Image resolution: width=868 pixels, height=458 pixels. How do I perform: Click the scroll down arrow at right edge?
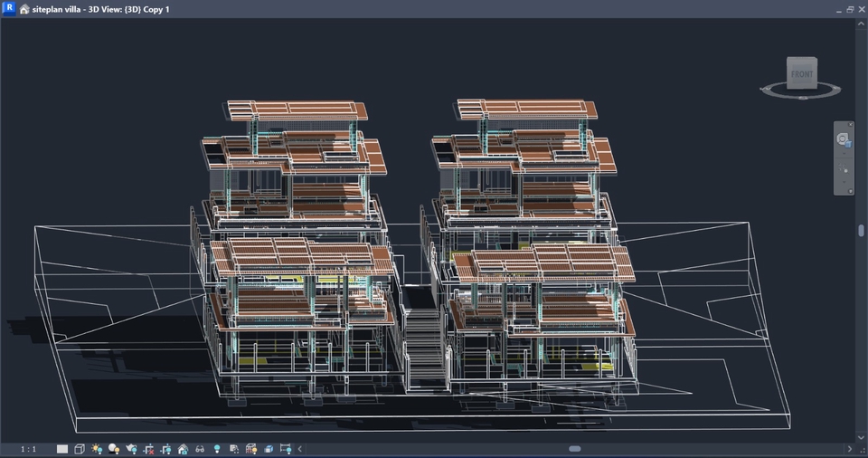861,438
